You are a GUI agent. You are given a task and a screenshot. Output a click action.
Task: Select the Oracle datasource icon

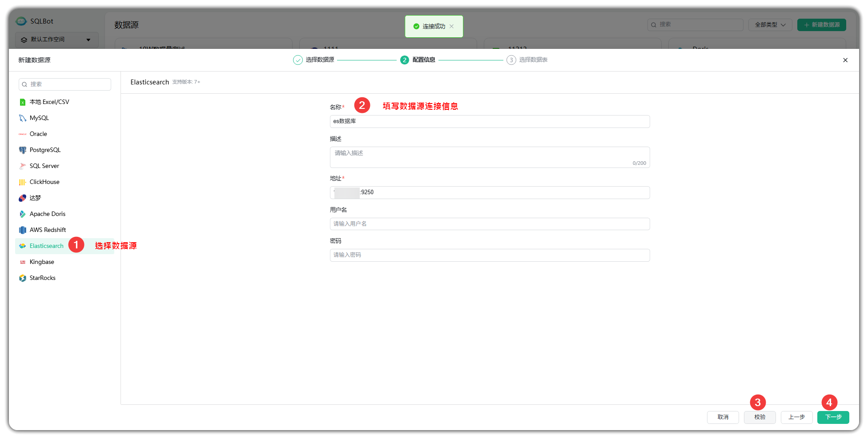pyautogui.click(x=23, y=134)
